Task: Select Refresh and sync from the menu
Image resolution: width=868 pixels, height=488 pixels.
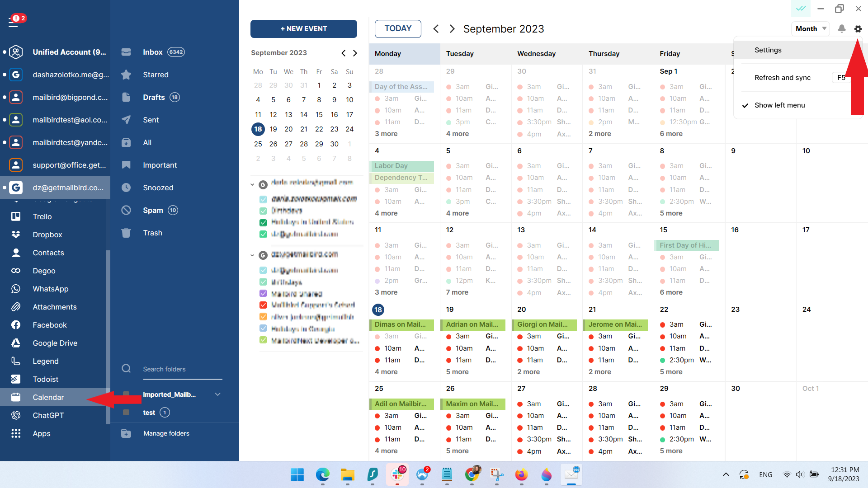Action: pos(783,77)
